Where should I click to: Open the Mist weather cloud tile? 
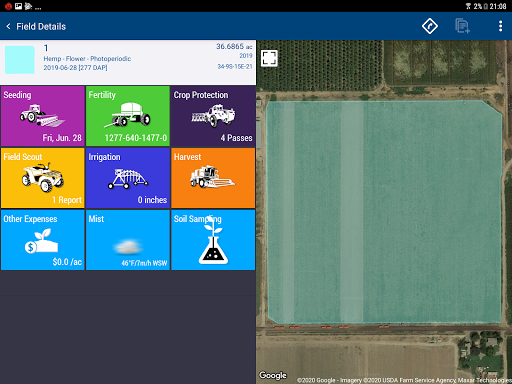click(128, 240)
